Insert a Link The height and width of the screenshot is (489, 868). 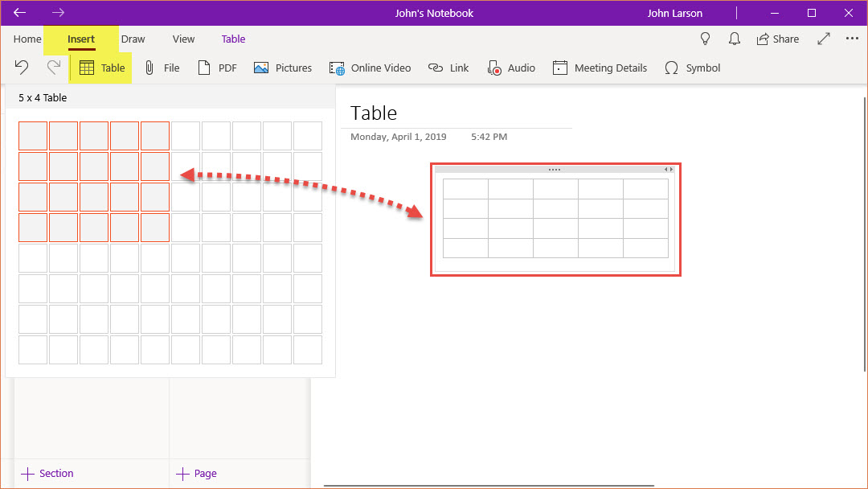click(x=448, y=68)
